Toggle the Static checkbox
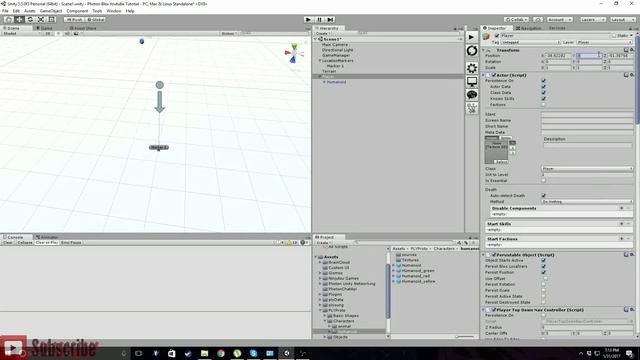Screen dimensions: 640x360 click(613, 36)
